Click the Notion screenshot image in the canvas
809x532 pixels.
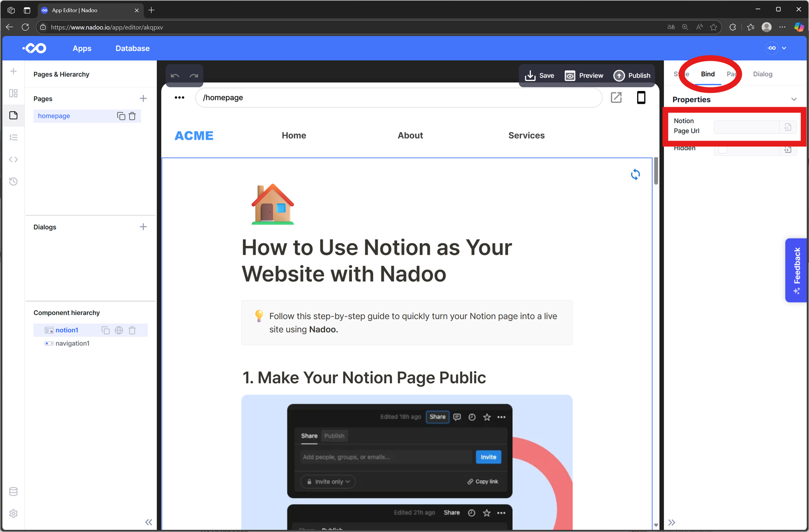[407, 462]
